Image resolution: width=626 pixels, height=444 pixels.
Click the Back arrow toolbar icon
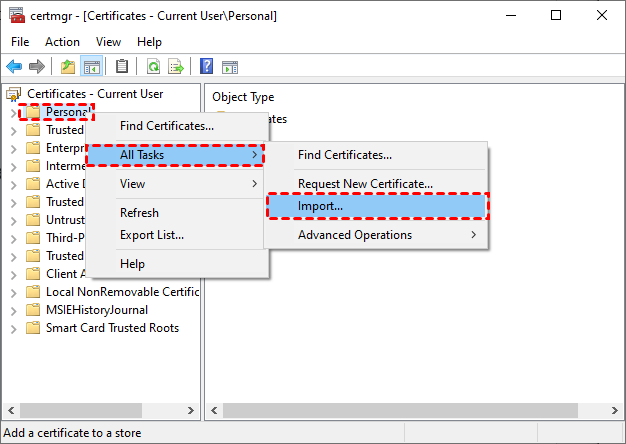(14, 66)
